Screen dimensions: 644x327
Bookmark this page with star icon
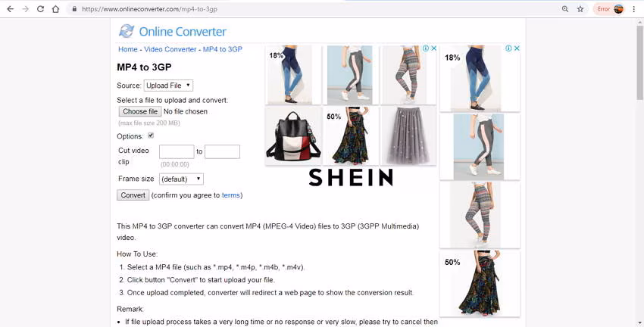click(x=580, y=8)
